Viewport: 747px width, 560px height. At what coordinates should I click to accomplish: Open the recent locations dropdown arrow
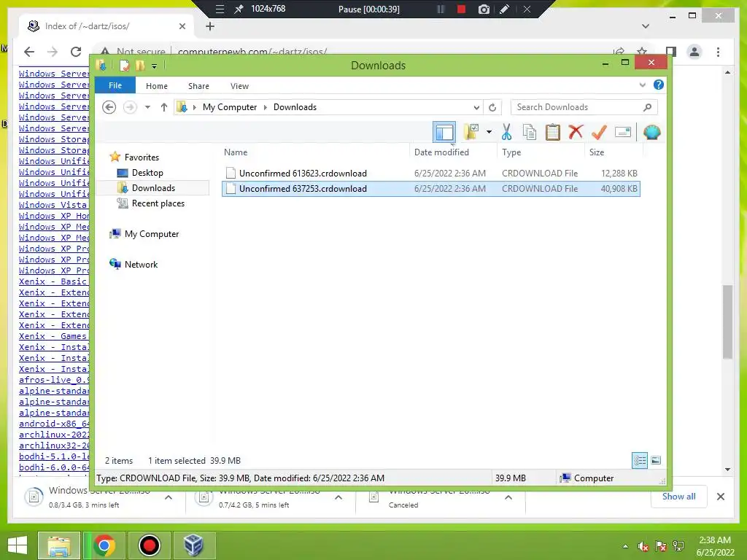tap(147, 107)
